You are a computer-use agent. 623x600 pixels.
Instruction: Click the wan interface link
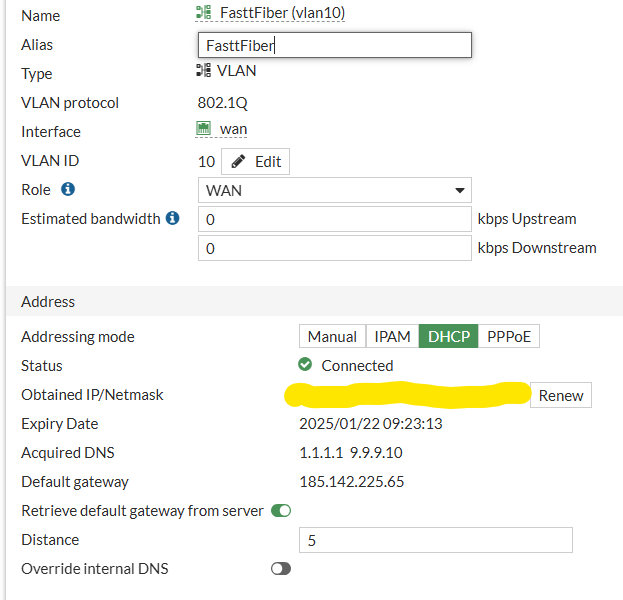[233, 129]
